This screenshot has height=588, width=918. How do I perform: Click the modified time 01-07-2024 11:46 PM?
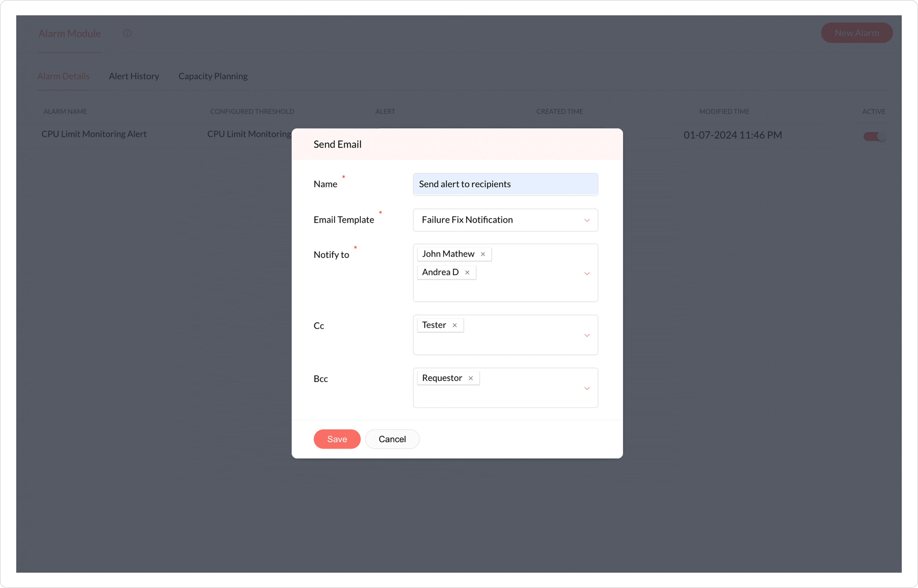point(733,135)
